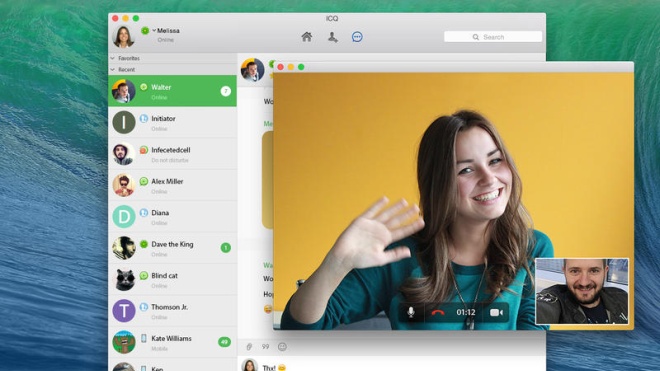Screen dimensions: 660x371
Task: Click the quote icon in chat toolbar
Action: coord(265,347)
